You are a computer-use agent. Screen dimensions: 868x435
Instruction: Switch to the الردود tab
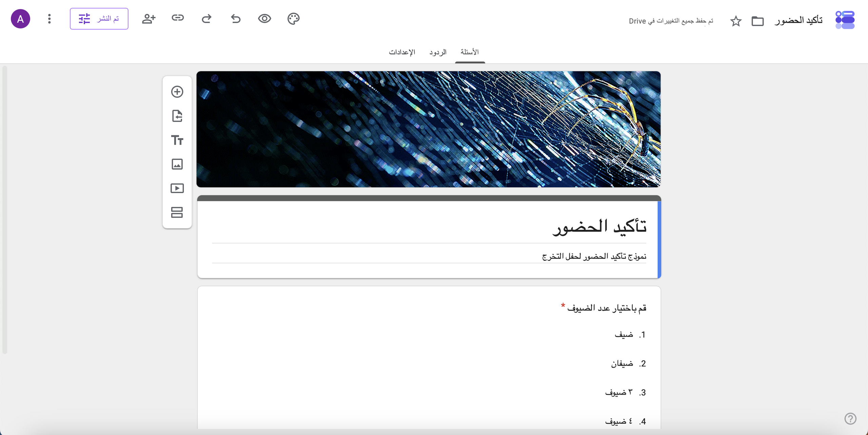click(438, 52)
